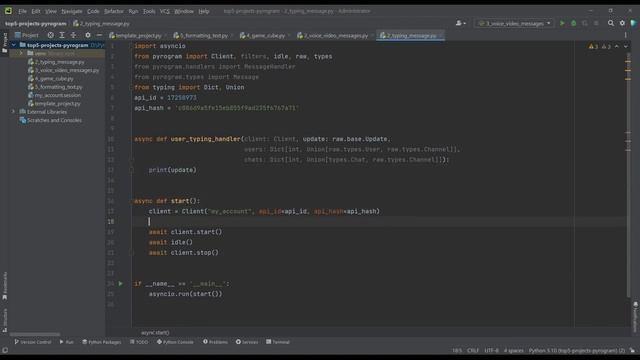Click PyCharm logo in title bar
This screenshot has height=360, width=640.
pos(8,11)
